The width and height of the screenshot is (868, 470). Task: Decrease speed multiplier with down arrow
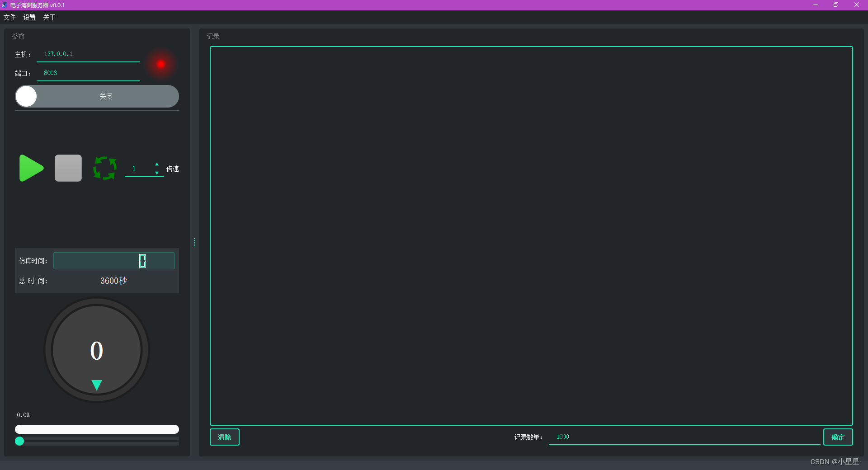point(157,173)
